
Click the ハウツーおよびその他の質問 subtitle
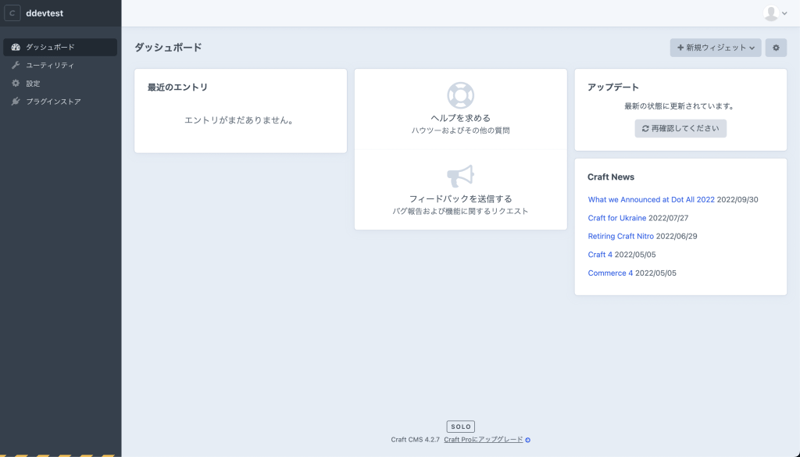click(x=461, y=130)
